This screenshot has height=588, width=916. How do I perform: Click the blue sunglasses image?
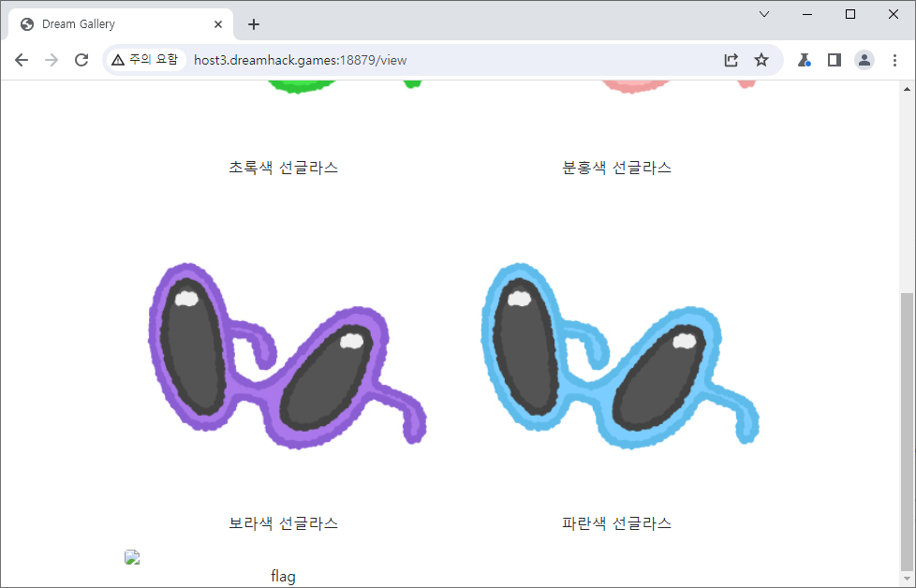point(617,356)
